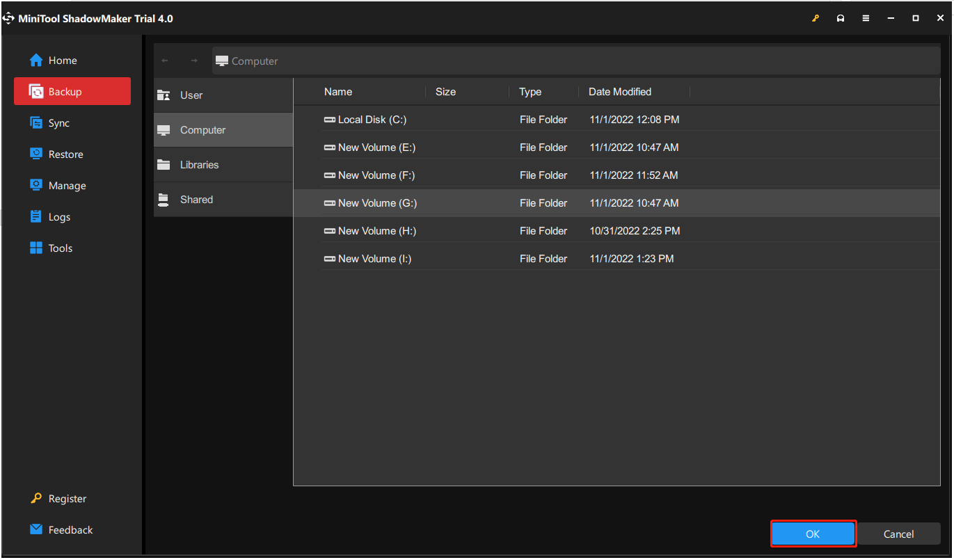The height and width of the screenshot is (560, 954).
Task: Click the back navigation arrow
Action: 165,61
